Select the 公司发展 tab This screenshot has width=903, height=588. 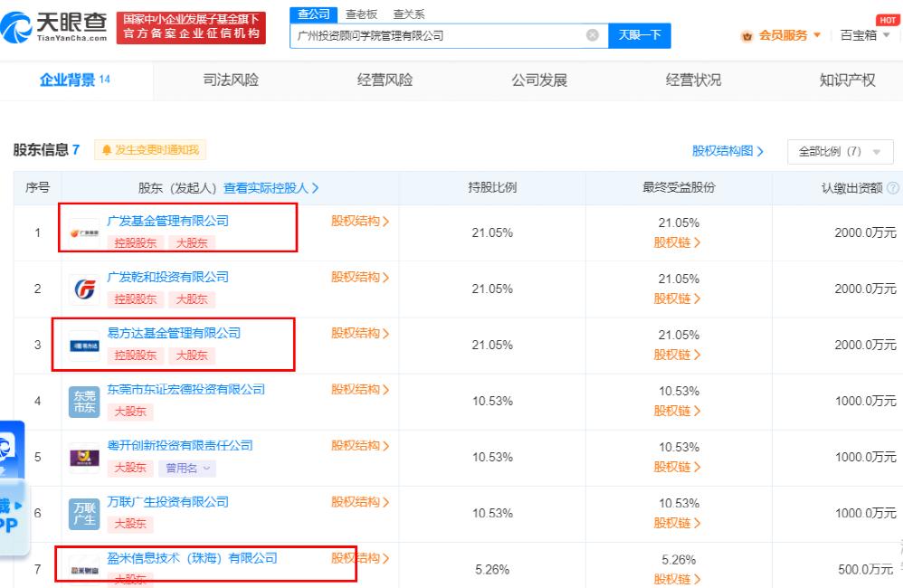click(539, 80)
